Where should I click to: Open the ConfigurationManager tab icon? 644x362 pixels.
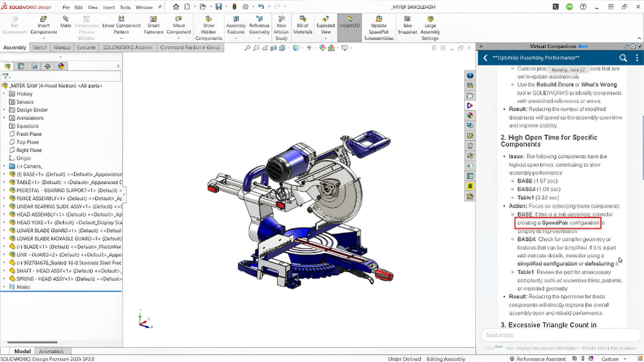point(35,66)
